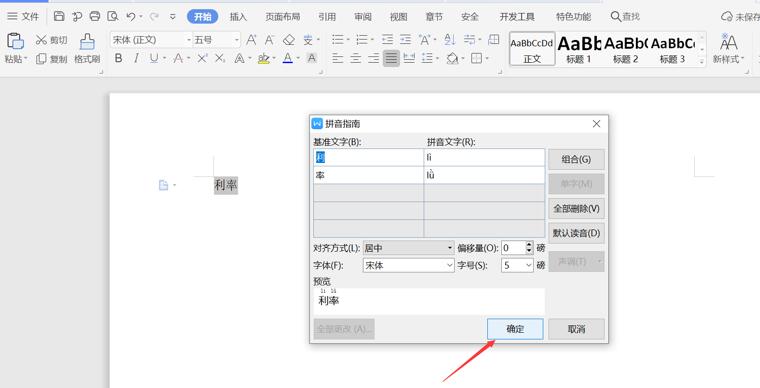Click the line spacing icon
Screen dimensions: 760x388
(427, 59)
